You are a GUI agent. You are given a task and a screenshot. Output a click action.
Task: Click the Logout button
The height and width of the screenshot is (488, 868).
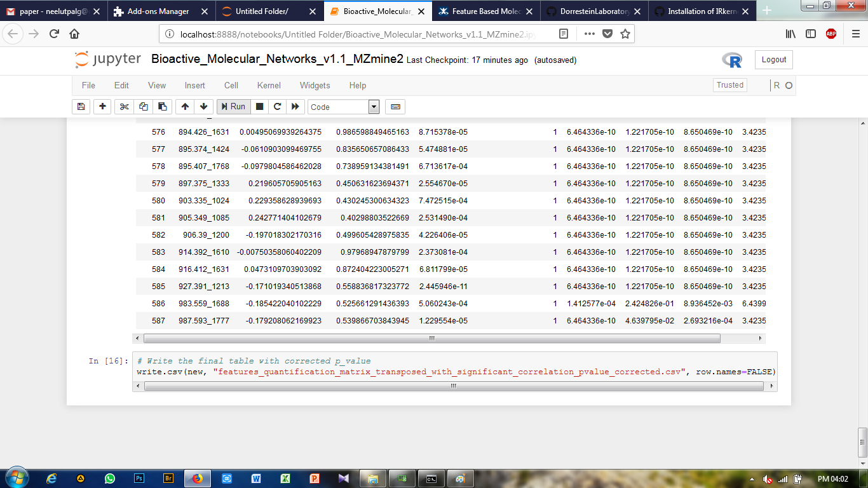click(773, 60)
